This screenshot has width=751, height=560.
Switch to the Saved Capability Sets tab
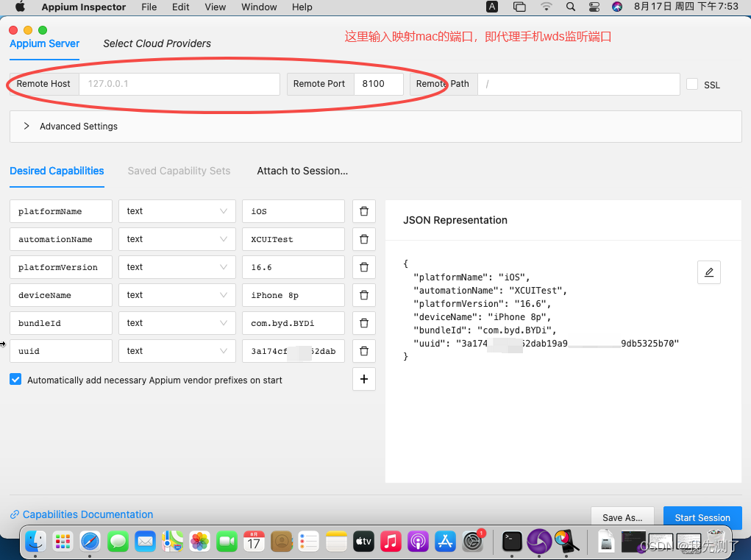[179, 171]
